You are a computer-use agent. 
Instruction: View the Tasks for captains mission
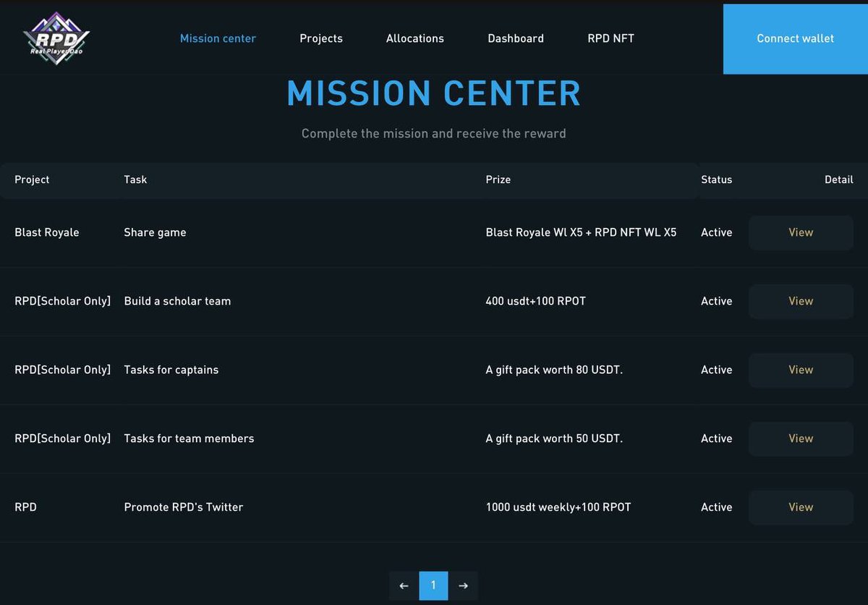(x=801, y=370)
